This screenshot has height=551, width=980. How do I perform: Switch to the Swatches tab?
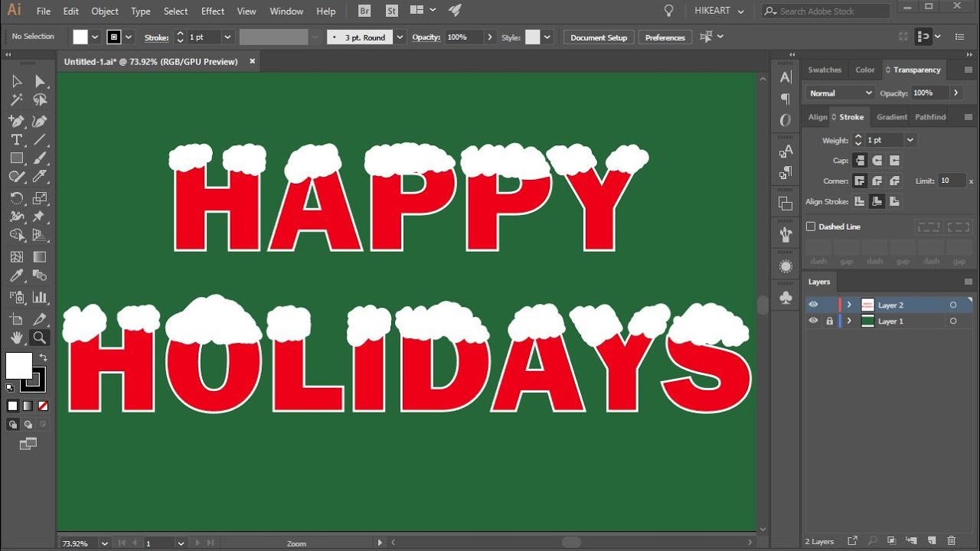tap(825, 70)
